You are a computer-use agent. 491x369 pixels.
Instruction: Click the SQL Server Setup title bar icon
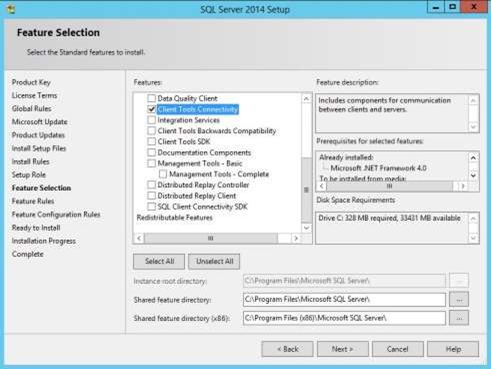pyautogui.click(x=11, y=9)
